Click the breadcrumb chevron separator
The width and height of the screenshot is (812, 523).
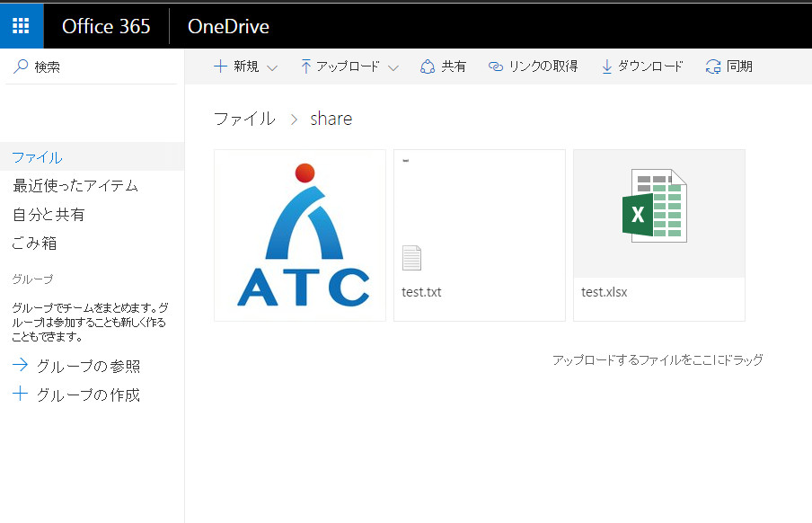pos(294,120)
